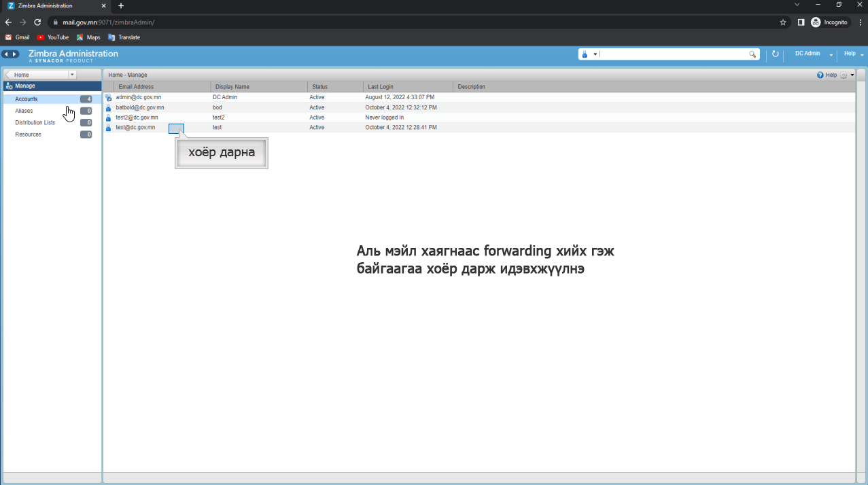Viewport: 868px width, 485px height.
Task: Click the Manage section icon in sidebar
Action: click(9, 86)
